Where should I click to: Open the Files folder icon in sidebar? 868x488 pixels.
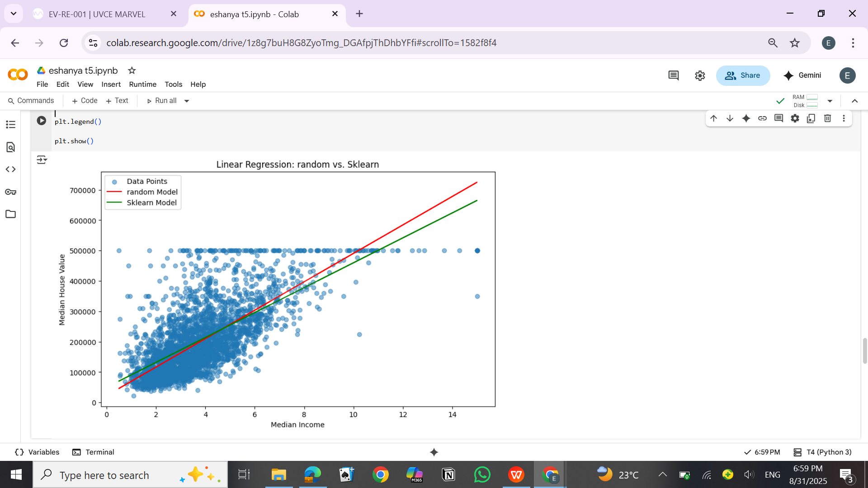coord(10,214)
